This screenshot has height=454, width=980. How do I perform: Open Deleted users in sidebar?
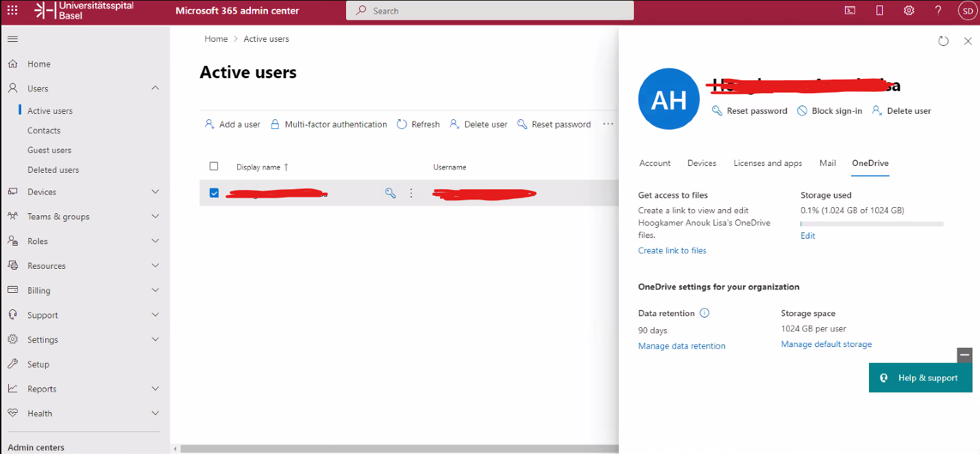click(x=53, y=170)
